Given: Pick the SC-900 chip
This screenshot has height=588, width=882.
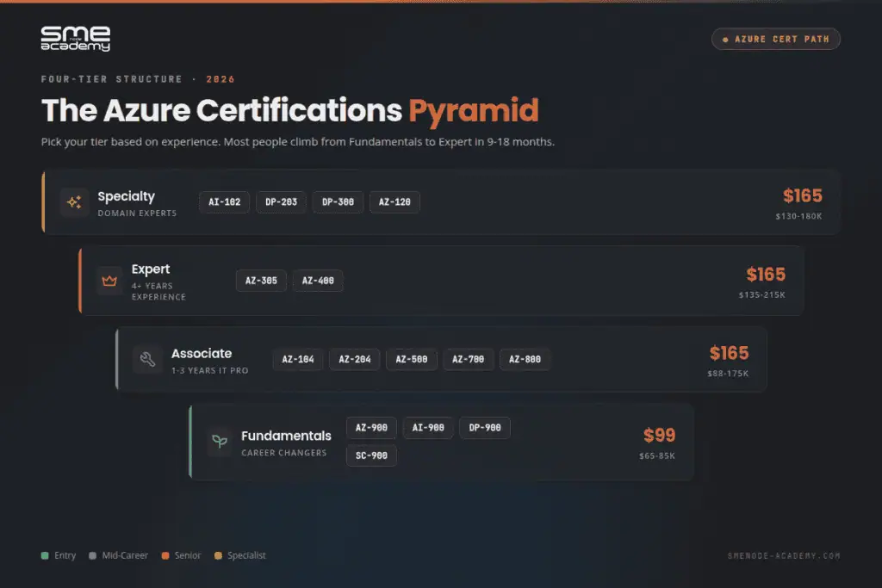Looking at the screenshot, I should click(371, 456).
